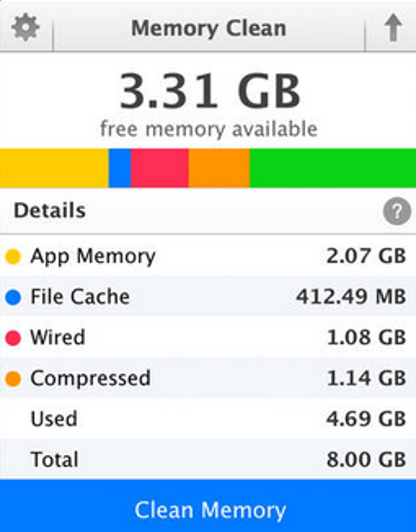Click the yellow App Memory dot
The width and height of the screenshot is (416, 532).
click(13, 257)
